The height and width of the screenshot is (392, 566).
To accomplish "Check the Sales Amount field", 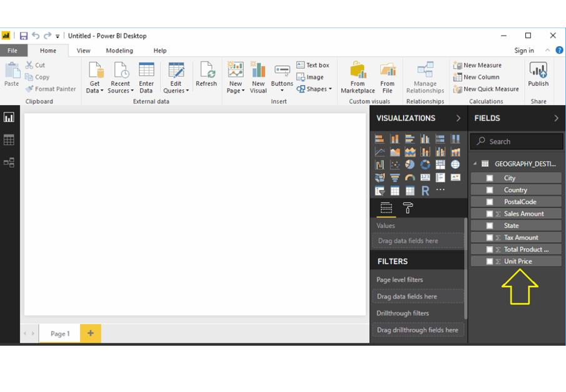I will coord(490,214).
